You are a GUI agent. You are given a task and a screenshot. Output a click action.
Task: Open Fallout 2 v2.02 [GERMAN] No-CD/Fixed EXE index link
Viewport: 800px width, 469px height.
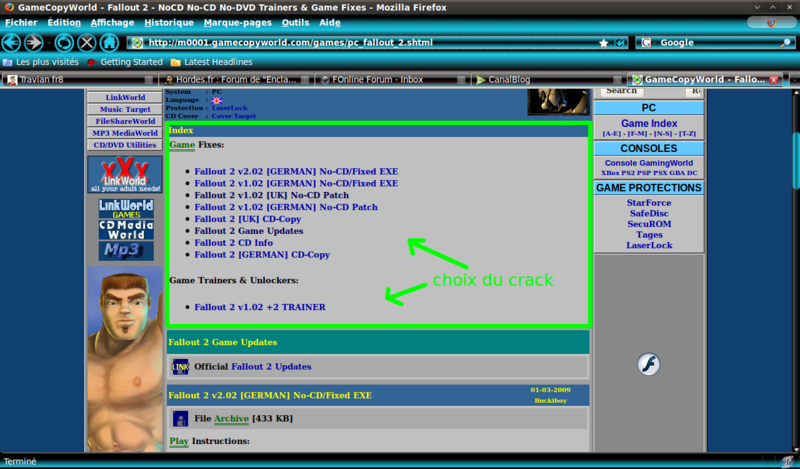click(296, 171)
